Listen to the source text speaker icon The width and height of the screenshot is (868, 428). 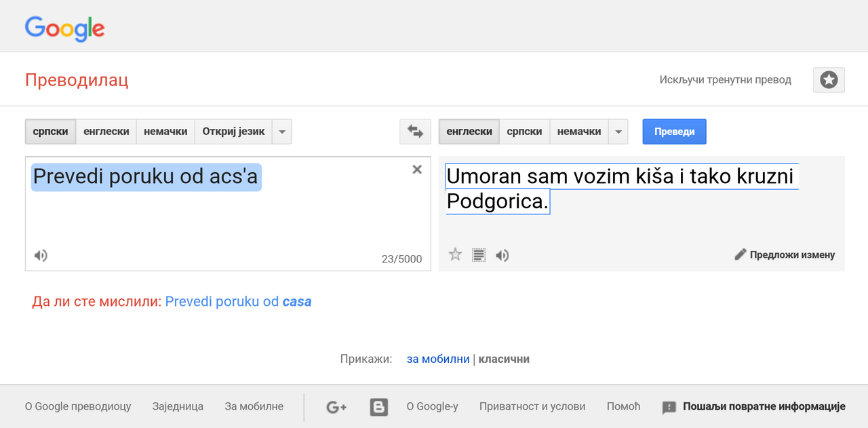coord(41,256)
